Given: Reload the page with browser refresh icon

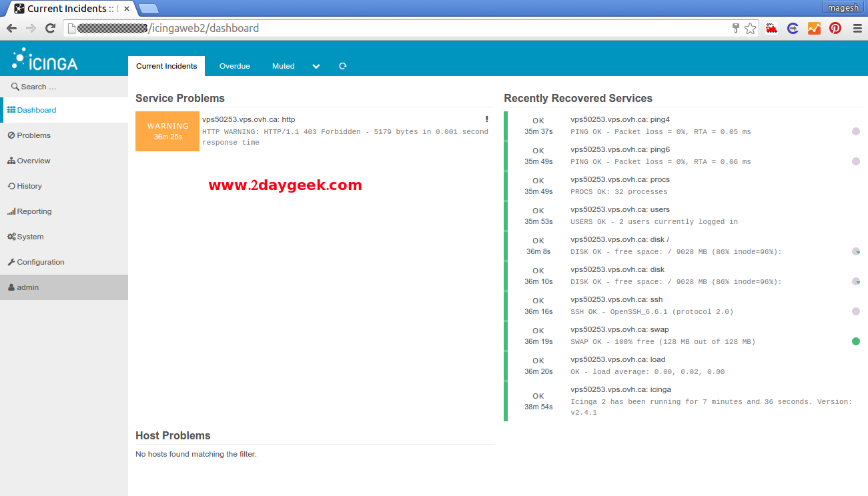Looking at the screenshot, I should click(x=50, y=28).
